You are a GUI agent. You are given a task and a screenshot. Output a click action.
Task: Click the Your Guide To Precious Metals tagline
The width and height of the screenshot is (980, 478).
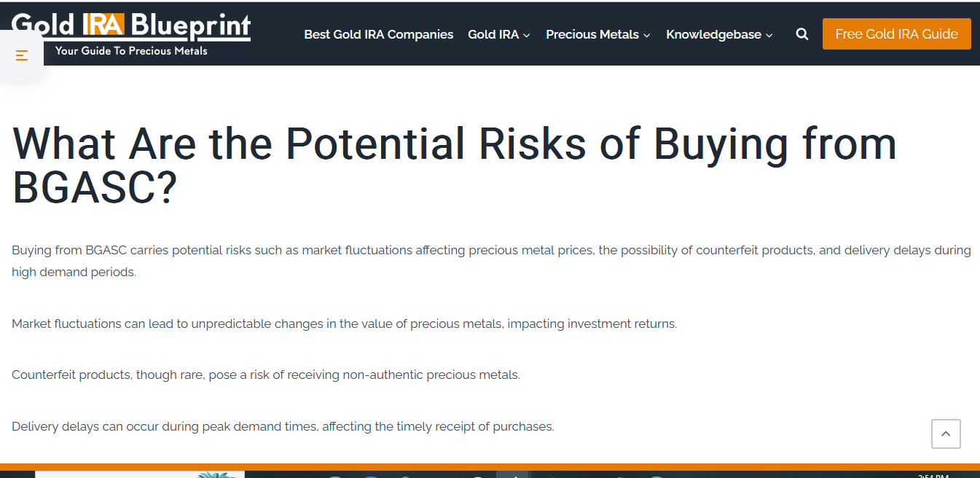click(x=131, y=51)
